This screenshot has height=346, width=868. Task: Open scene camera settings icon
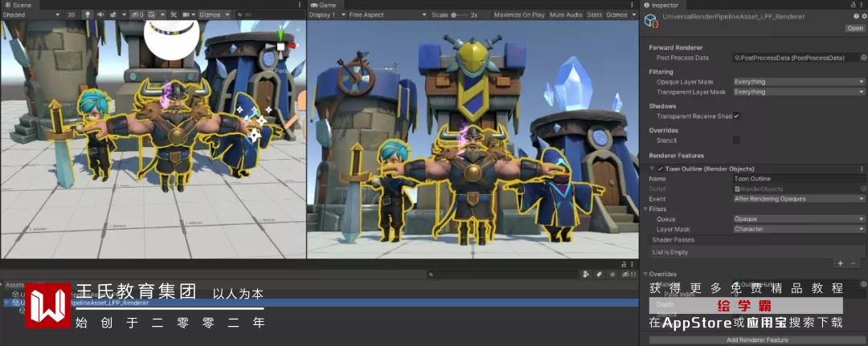coord(185,15)
